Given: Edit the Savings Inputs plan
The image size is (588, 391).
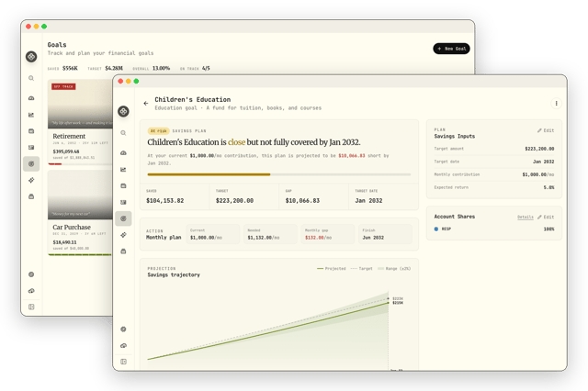Looking at the screenshot, I should 546,130.
